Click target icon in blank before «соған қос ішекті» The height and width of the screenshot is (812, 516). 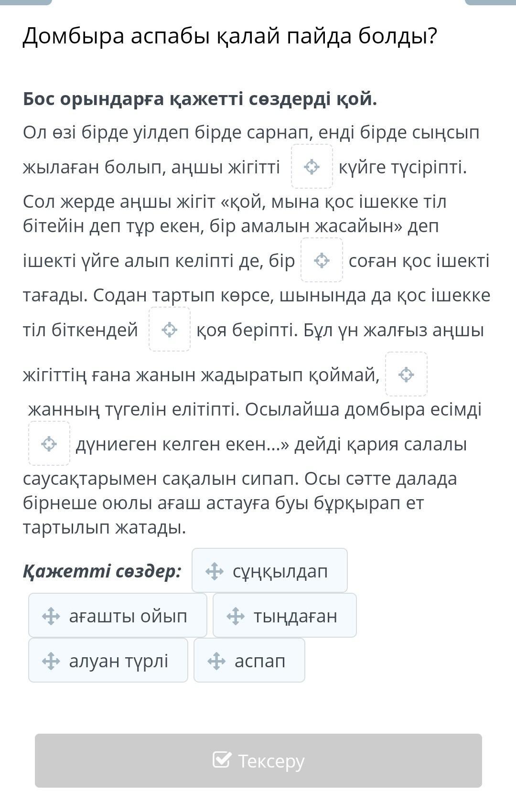coord(322,260)
